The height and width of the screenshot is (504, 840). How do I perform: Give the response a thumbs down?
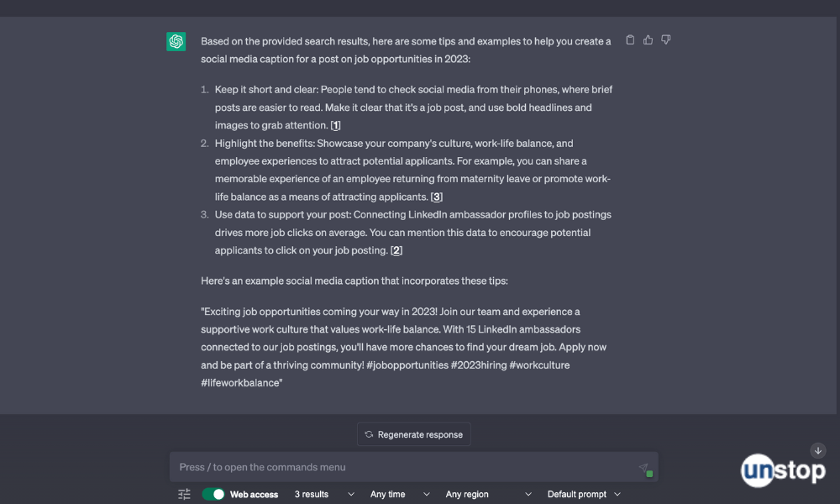(x=665, y=39)
